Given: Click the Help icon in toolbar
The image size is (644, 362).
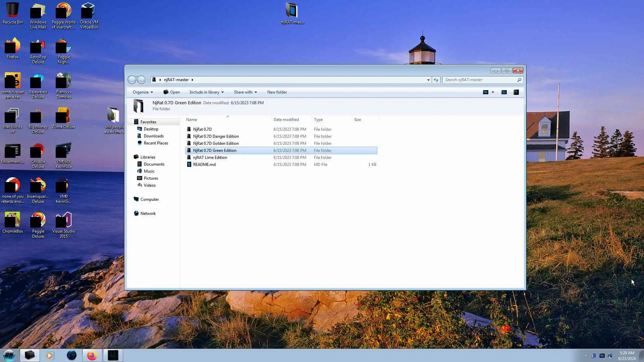Looking at the screenshot, I should tap(516, 92).
